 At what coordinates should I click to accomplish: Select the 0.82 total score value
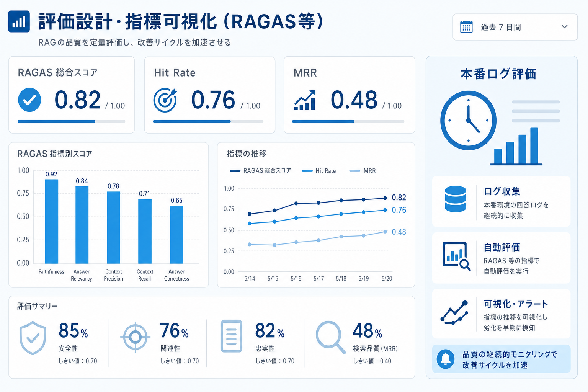point(77,100)
